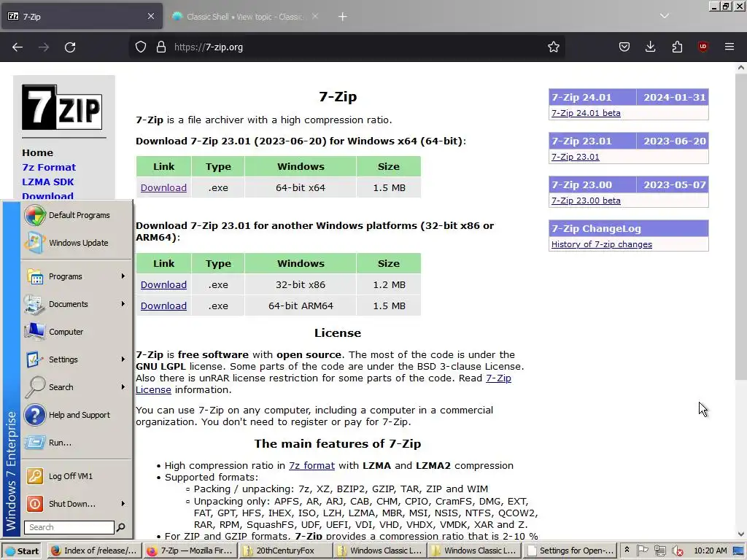Screen dimensions: 747x560
Task: View site security via padlock icon
Action: (x=161, y=47)
